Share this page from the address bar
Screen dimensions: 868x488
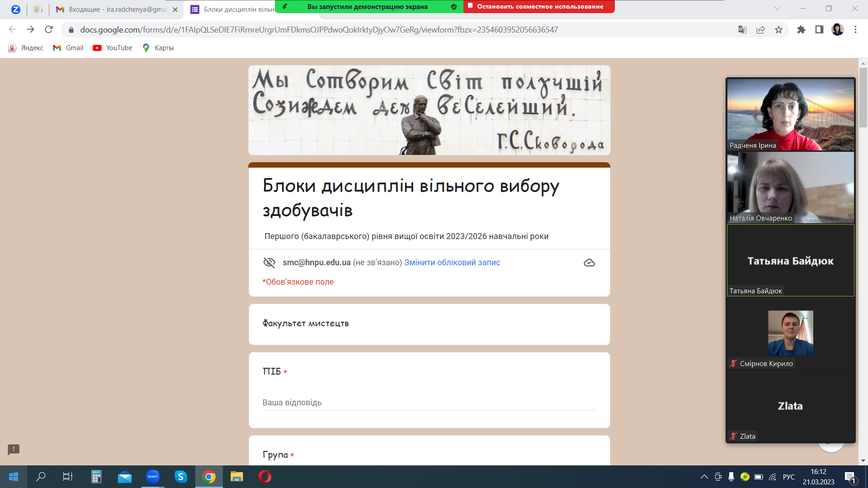pyautogui.click(x=760, y=30)
